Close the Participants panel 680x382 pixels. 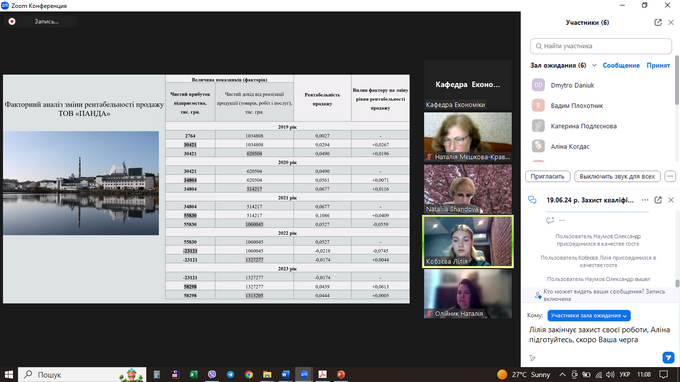pos(671,23)
